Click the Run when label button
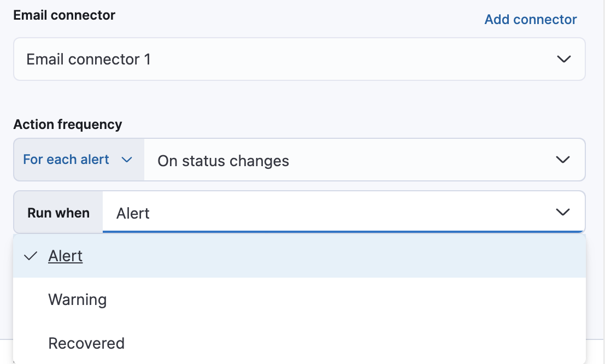605x364 pixels. coord(58,212)
